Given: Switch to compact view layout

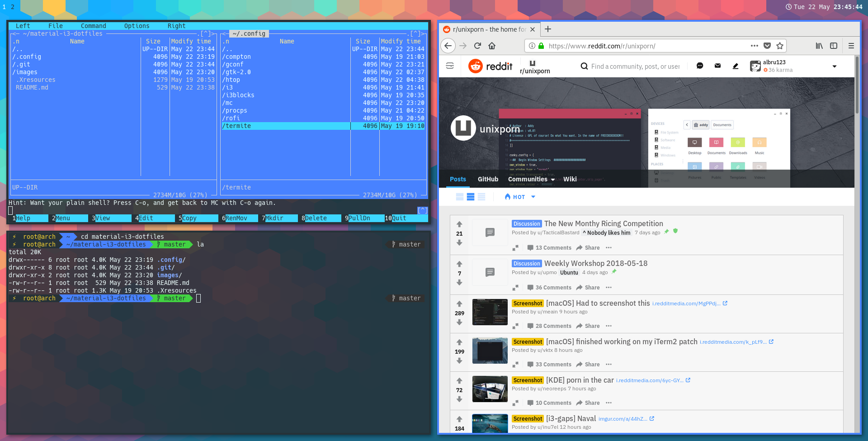Looking at the screenshot, I should 481,197.
